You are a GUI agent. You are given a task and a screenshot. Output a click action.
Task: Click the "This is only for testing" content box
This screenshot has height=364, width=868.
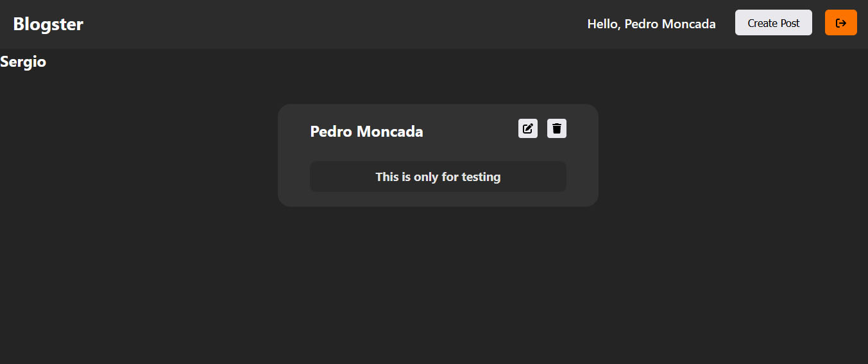tap(438, 177)
